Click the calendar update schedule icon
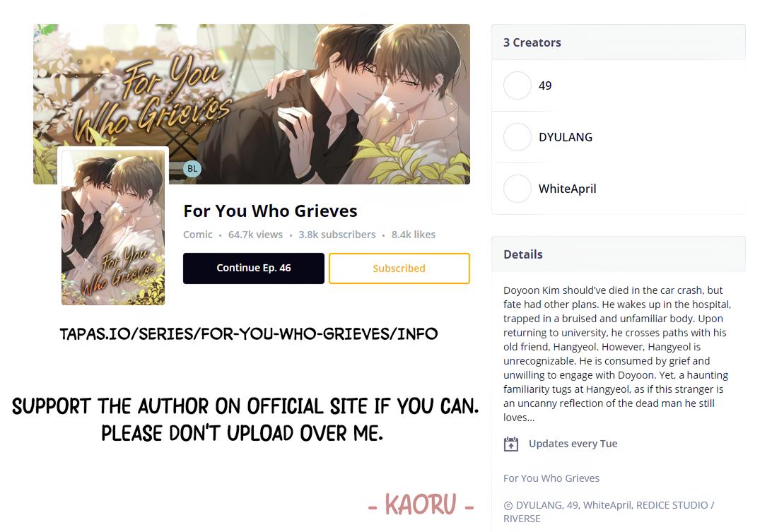This screenshot has height=532, width=784. tap(511, 444)
